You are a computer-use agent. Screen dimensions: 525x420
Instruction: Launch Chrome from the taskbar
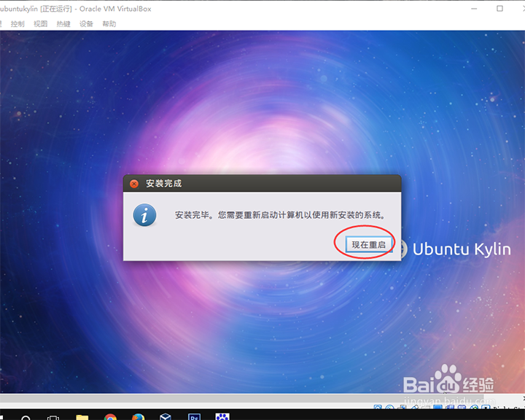[110, 417]
